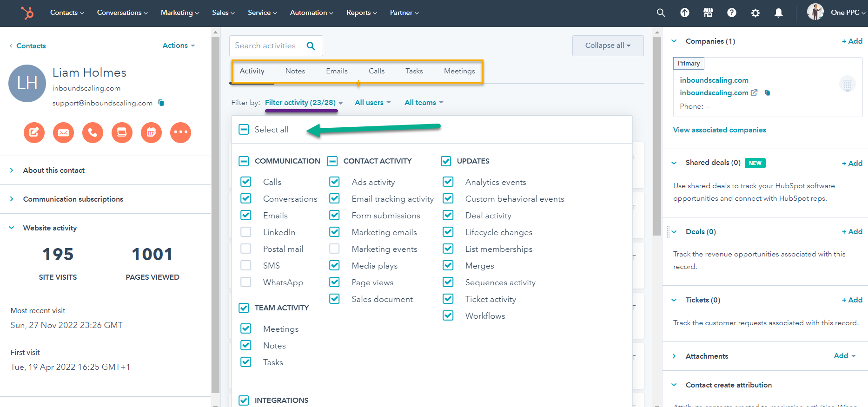Open the search magnifier in top bar

[x=661, y=13]
